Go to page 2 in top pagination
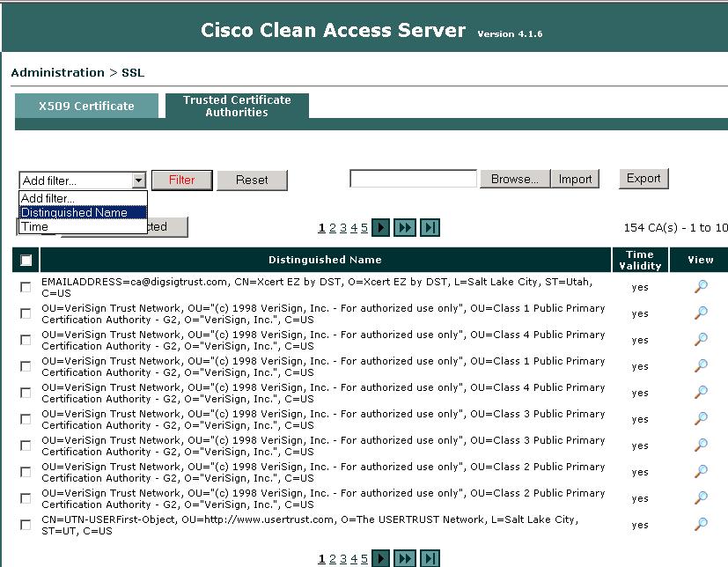Screen dimensions: 728x567 click(x=333, y=228)
